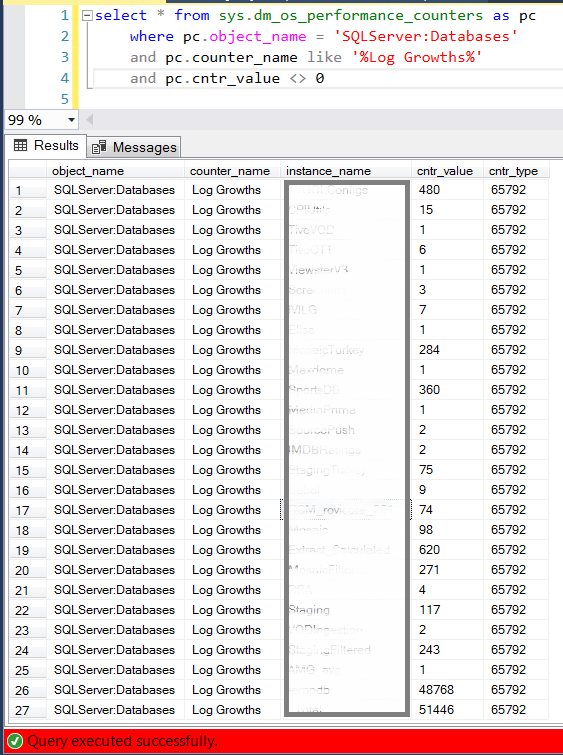Click object_name cell in row 5

pos(115,270)
